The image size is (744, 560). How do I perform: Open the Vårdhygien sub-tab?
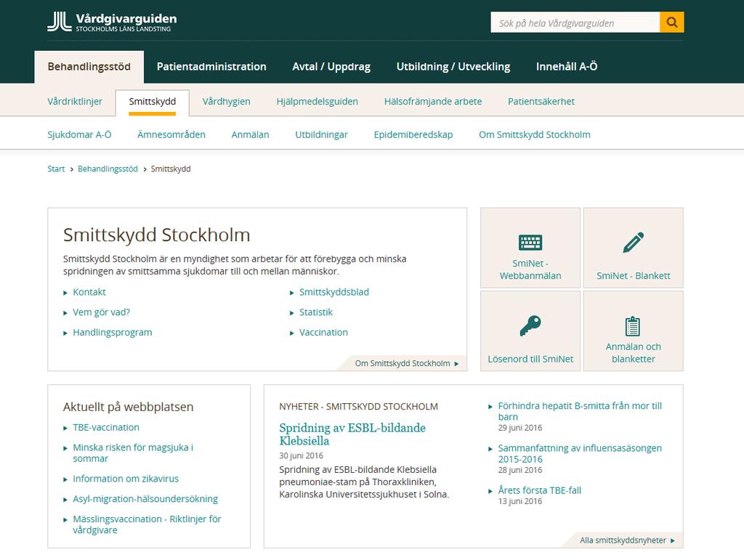[227, 102]
